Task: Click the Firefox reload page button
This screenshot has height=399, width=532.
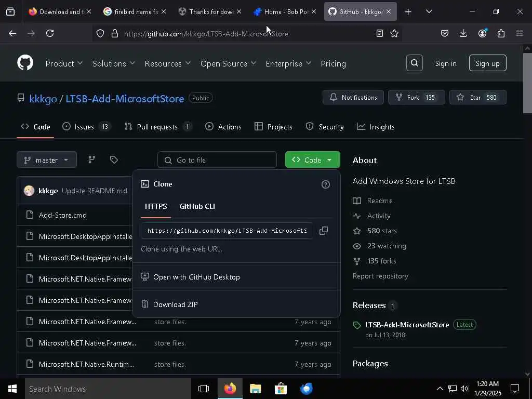Action: (50, 33)
